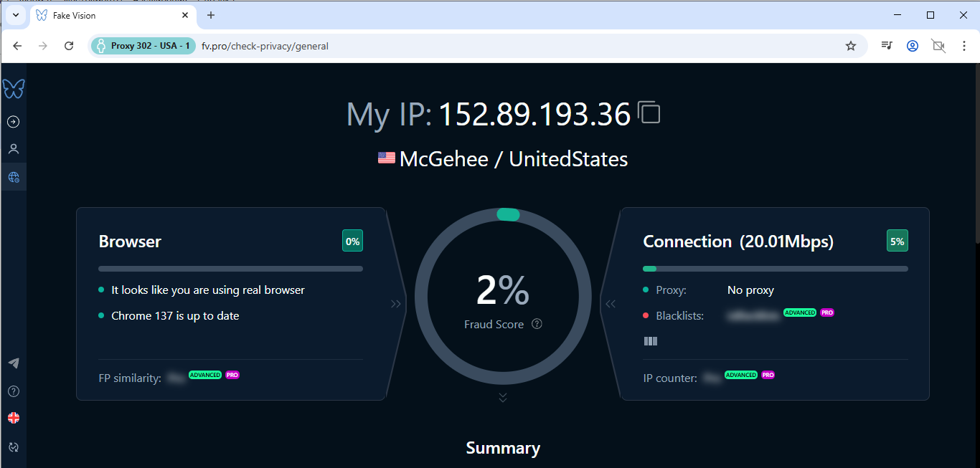Select the Fake Vision tab
Image resolution: width=980 pixels, height=468 pixels.
pyautogui.click(x=113, y=15)
